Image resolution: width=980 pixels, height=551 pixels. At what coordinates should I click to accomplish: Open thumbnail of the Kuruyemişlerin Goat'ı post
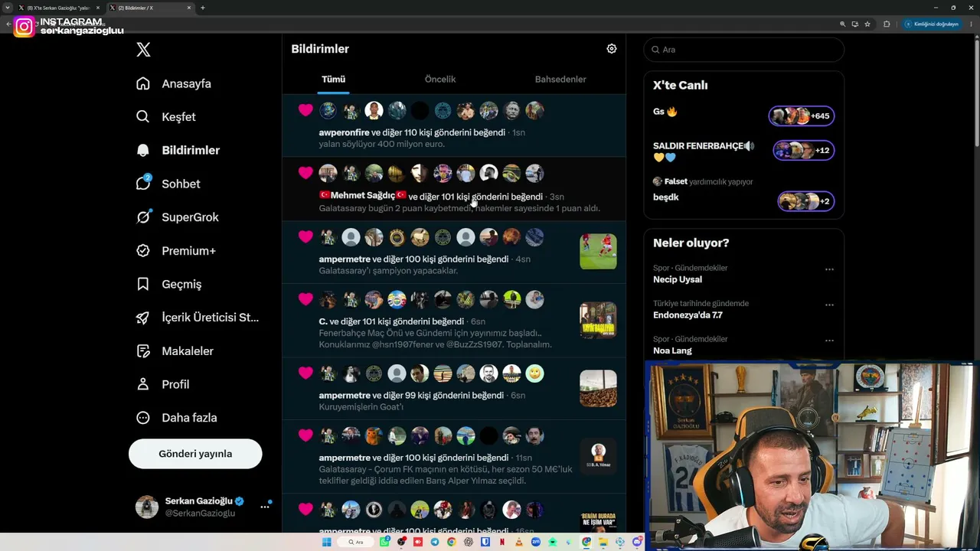(598, 389)
